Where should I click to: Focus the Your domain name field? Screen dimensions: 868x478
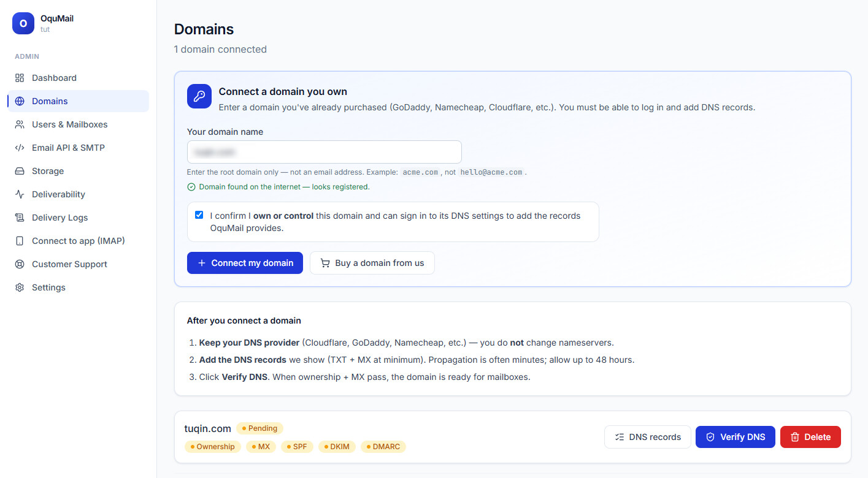[325, 152]
